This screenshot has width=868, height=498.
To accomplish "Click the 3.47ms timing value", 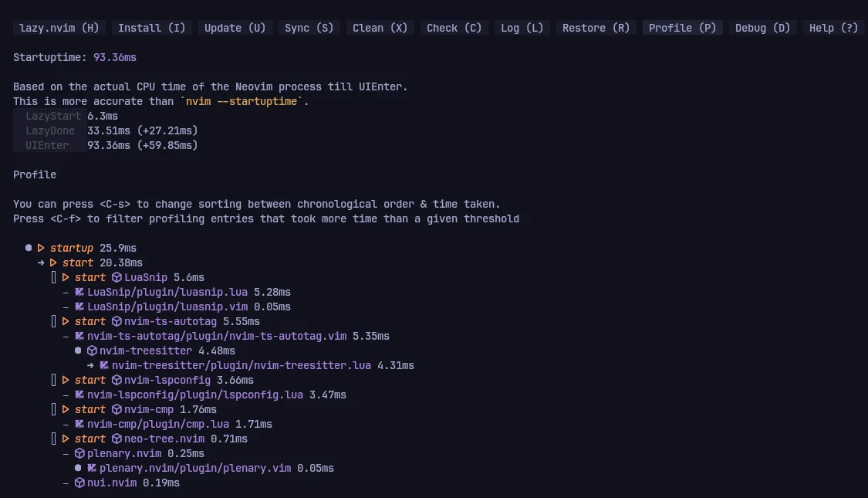I will pyautogui.click(x=328, y=395).
